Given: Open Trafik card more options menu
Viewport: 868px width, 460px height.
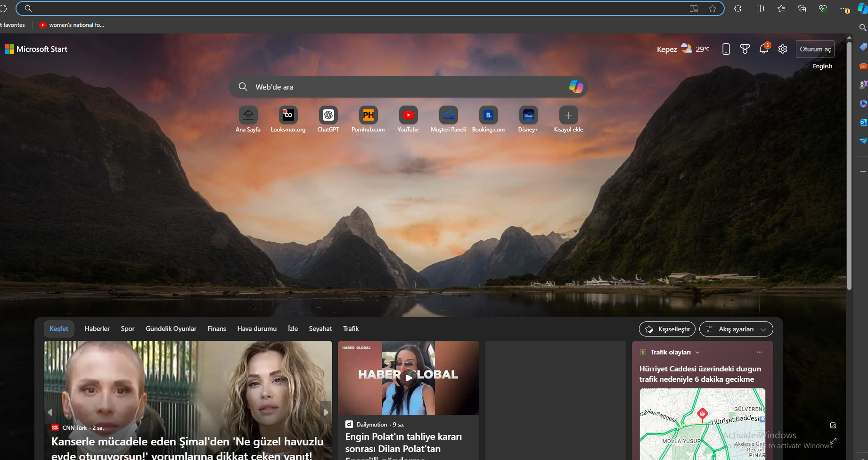Looking at the screenshot, I should click(759, 352).
